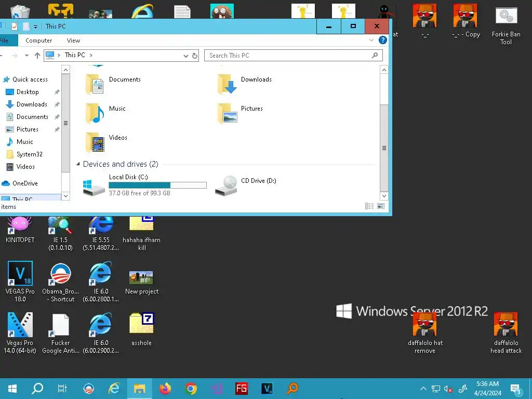Image resolution: width=532 pixels, height=399 pixels.
Task: Select Videos in the navigation pane
Action: [x=25, y=167]
